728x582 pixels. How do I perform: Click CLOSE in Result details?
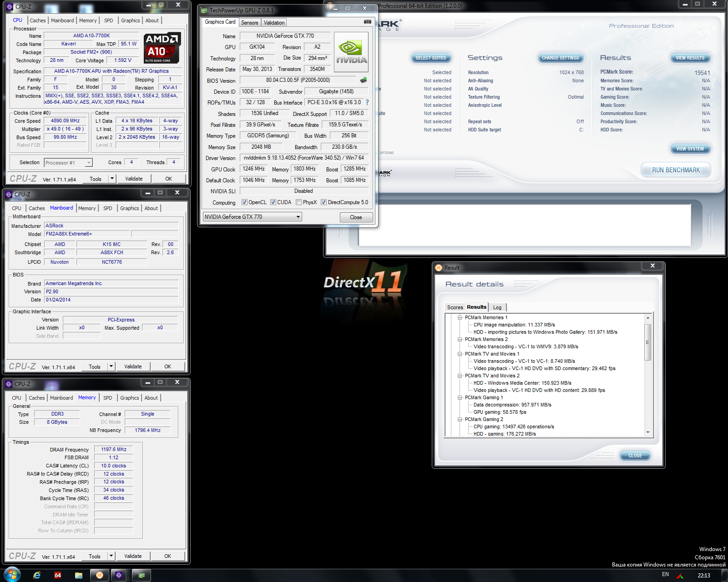[x=635, y=456]
